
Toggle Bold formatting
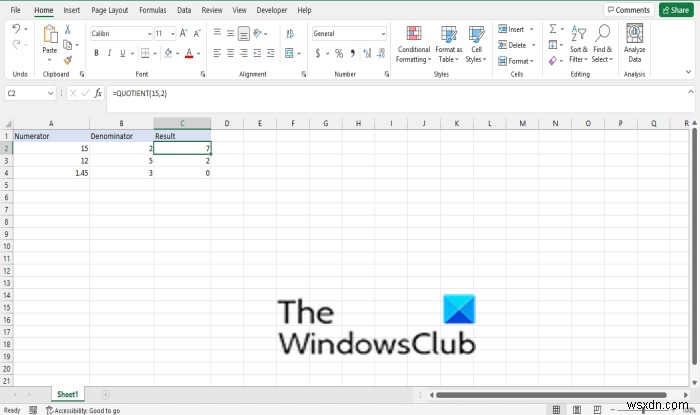[96, 53]
